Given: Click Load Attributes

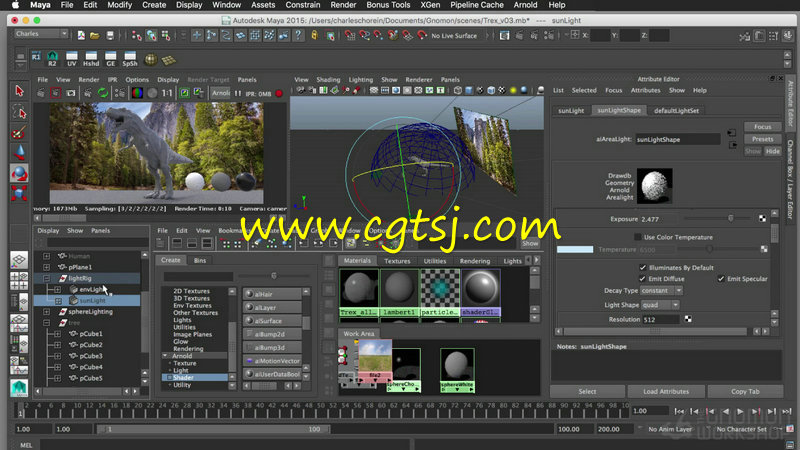Looking at the screenshot, I should click(666, 391).
